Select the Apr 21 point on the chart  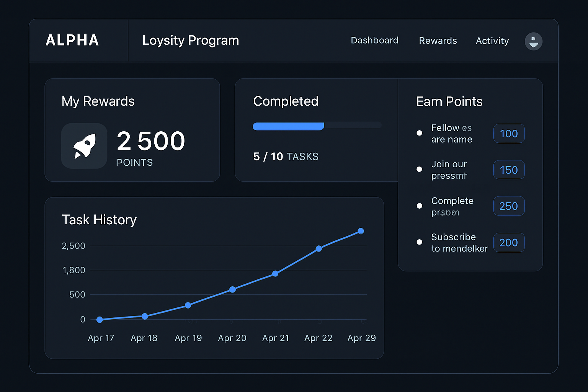click(275, 273)
